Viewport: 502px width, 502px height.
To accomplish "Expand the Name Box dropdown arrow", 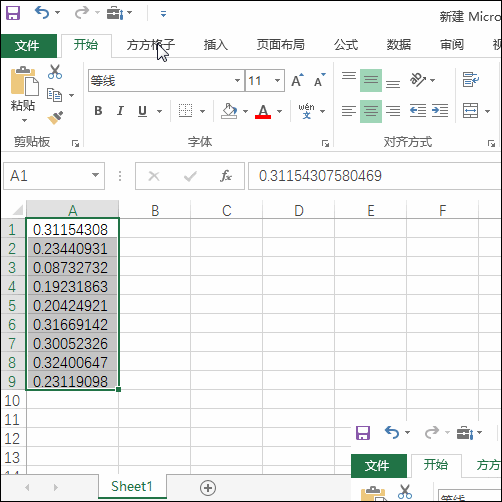I will pos(95,175).
